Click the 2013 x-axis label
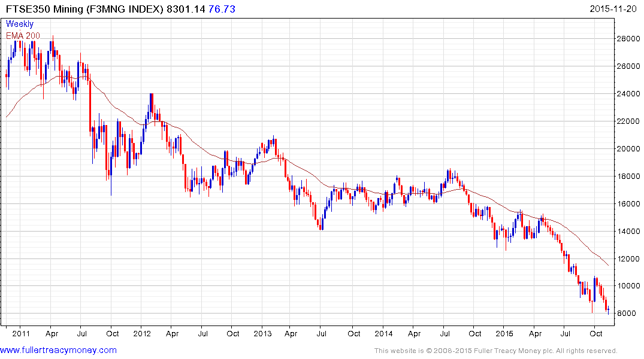644x359 pixels. [262, 333]
